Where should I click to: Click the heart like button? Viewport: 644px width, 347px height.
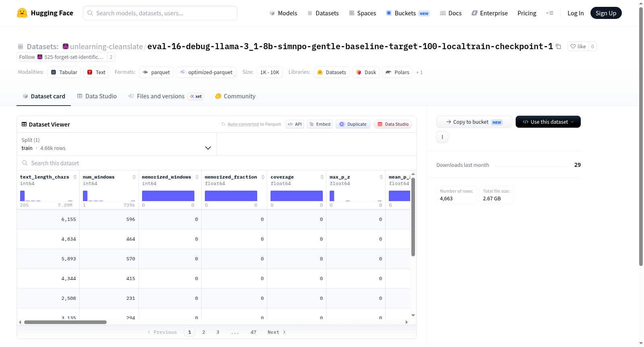pos(578,46)
